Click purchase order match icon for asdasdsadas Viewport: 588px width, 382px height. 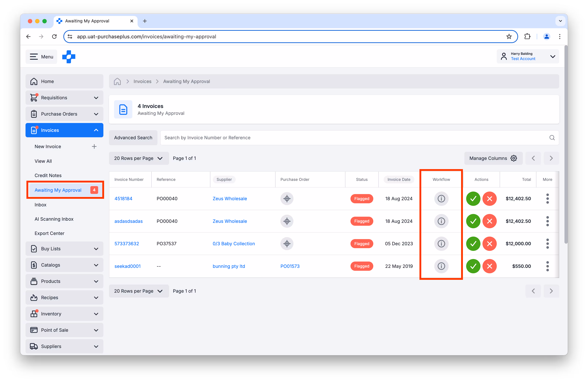click(x=287, y=221)
